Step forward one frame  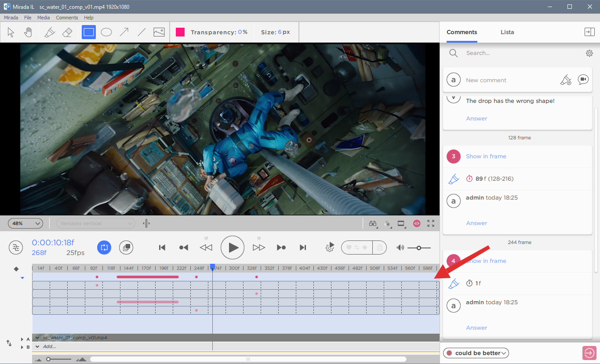tap(259, 248)
